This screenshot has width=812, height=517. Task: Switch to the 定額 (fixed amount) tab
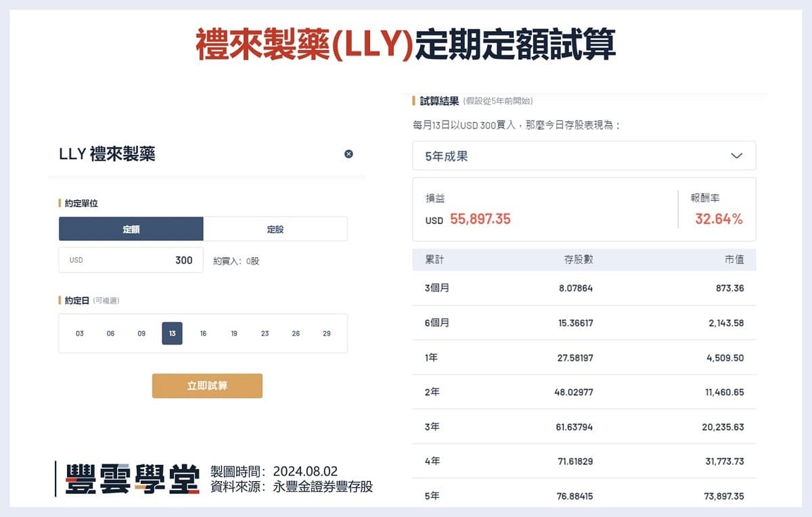[x=131, y=228]
